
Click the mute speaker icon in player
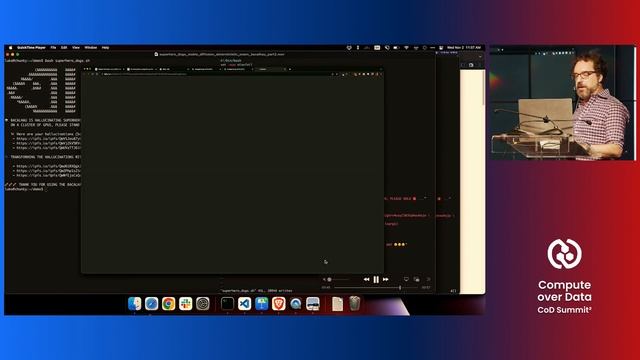pyautogui.click(x=324, y=280)
